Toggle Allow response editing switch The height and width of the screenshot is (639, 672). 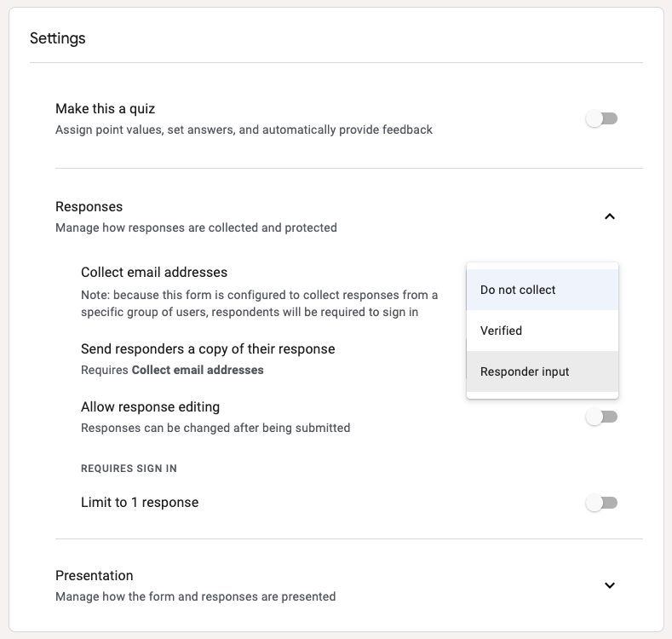click(x=601, y=417)
